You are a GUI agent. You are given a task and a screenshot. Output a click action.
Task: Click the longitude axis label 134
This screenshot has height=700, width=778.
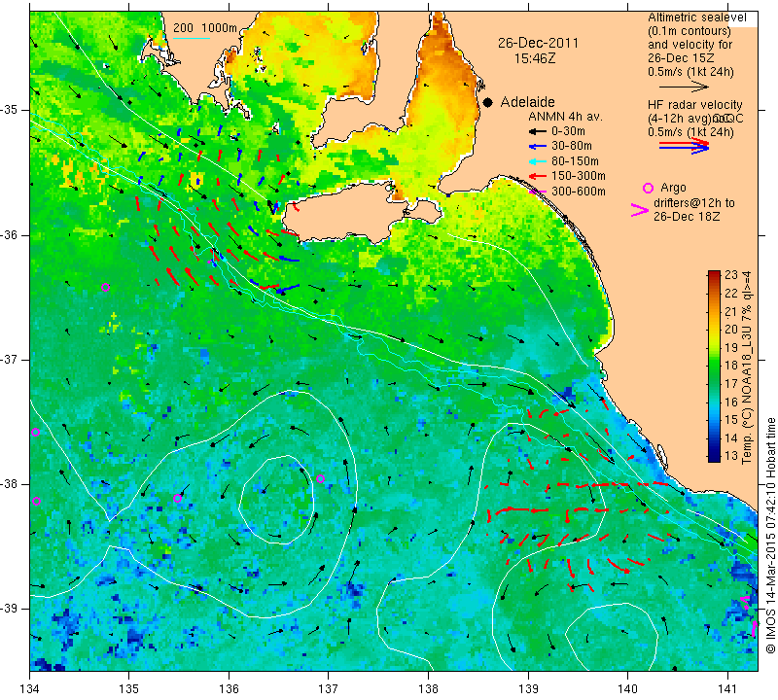click(30, 689)
